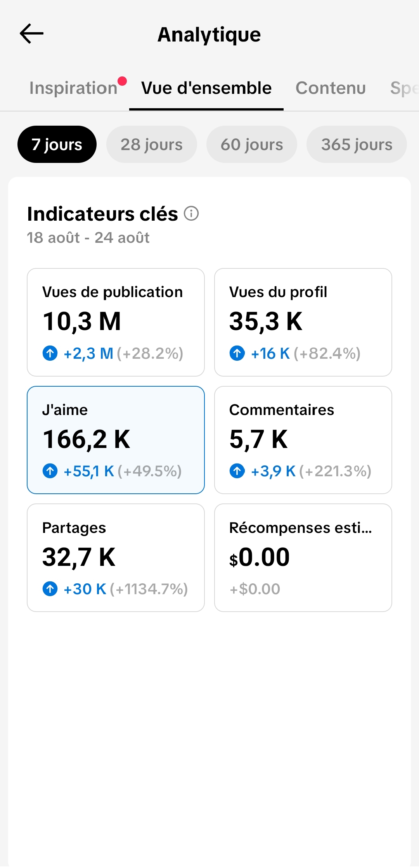Screen dimensions: 419x868
Task: Tap the up-arrow icon in Partages card
Action: [50, 589]
